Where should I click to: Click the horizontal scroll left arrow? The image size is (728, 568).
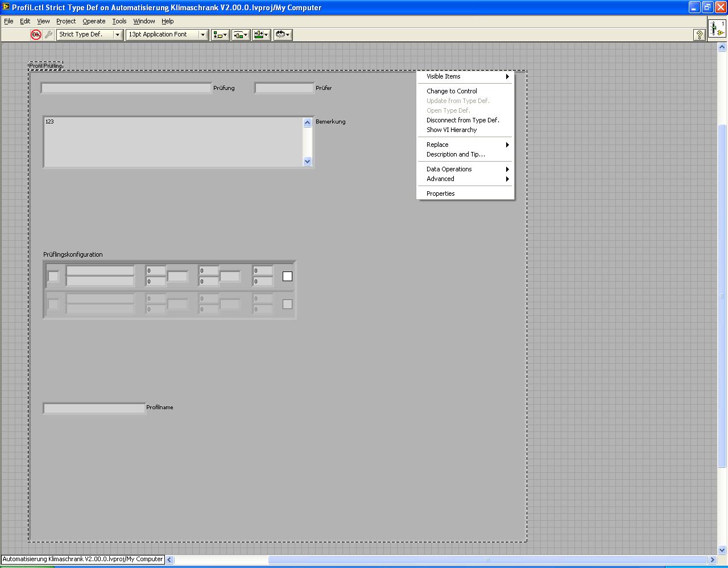pos(169,559)
